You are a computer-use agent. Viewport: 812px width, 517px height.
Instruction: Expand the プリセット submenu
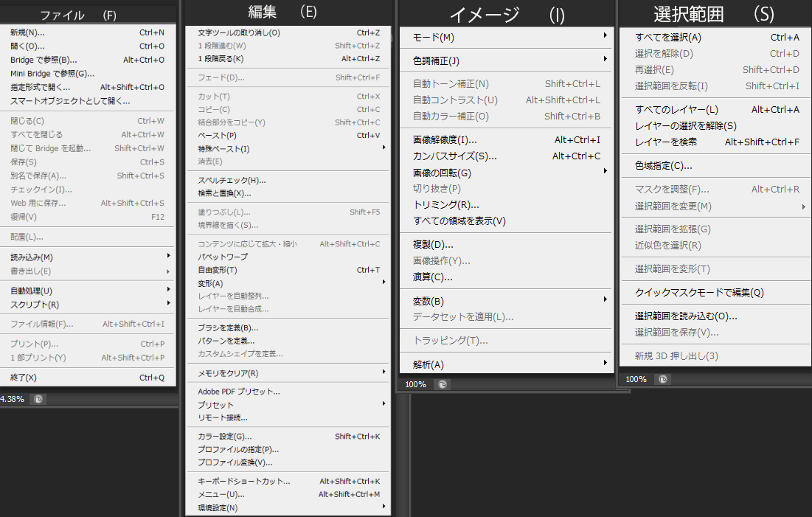point(288,405)
